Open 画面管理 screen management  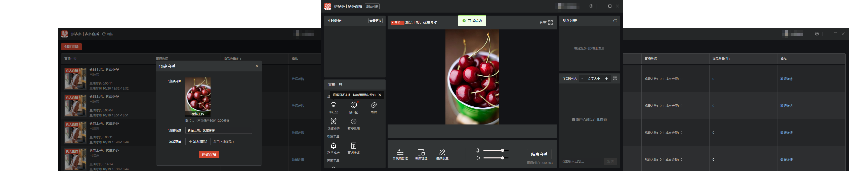point(421,154)
